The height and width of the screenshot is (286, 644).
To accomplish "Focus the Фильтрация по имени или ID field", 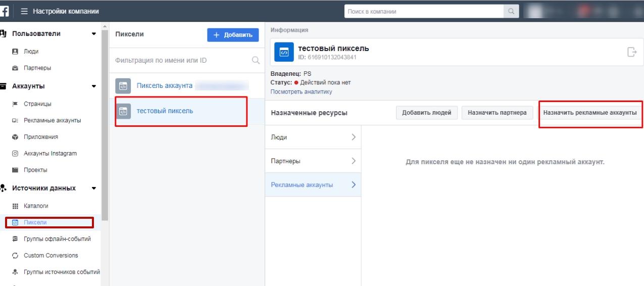I will (187, 61).
